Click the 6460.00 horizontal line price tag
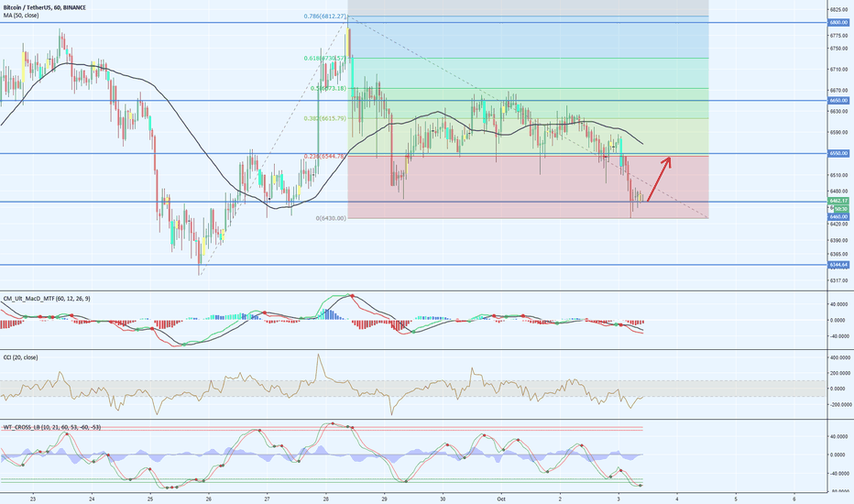This screenshot has height=504, width=854. click(838, 217)
